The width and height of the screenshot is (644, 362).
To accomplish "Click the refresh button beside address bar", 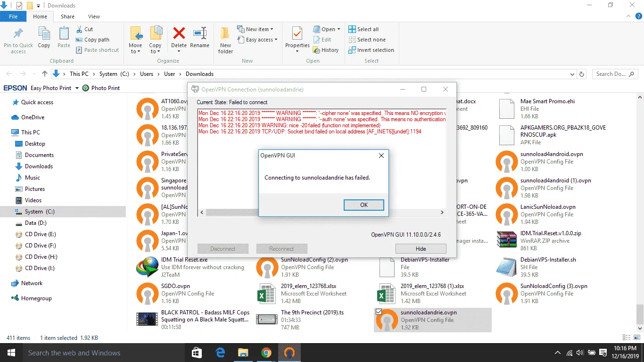I will click(582, 74).
